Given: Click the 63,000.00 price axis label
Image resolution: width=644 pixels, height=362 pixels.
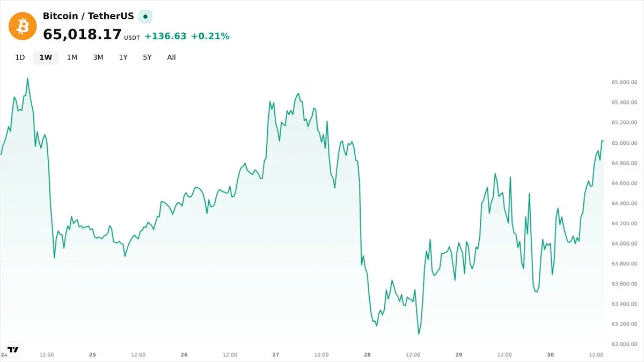Looking at the screenshot, I should (x=624, y=344).
